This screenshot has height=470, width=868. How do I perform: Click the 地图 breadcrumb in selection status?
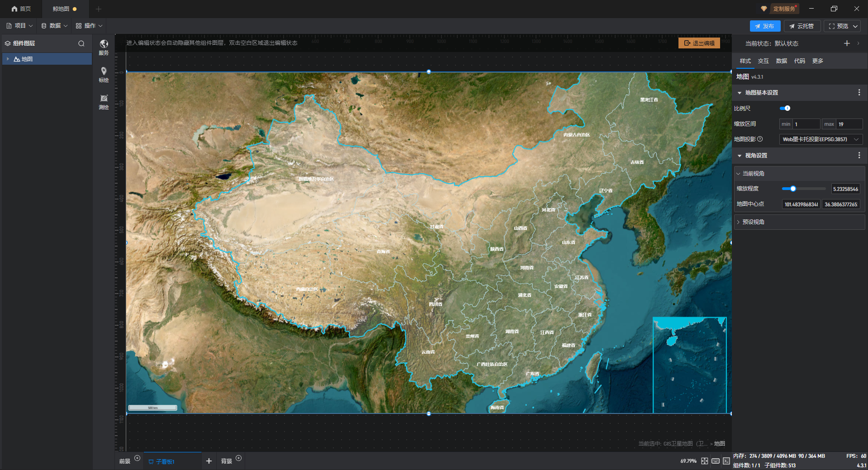pos(719,444)
